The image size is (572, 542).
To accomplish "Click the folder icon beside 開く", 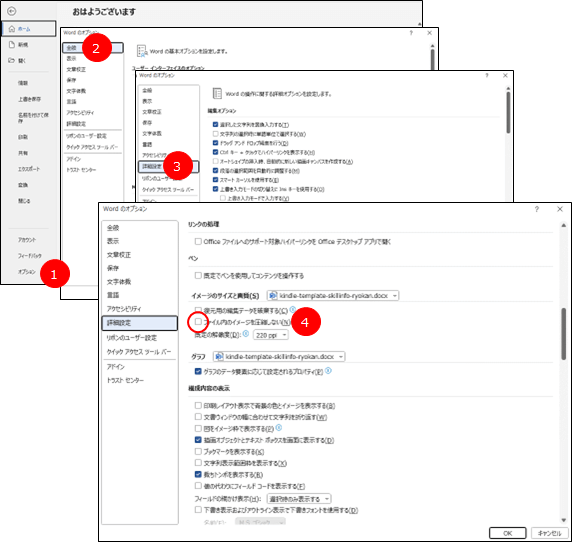I will point(12,60).
